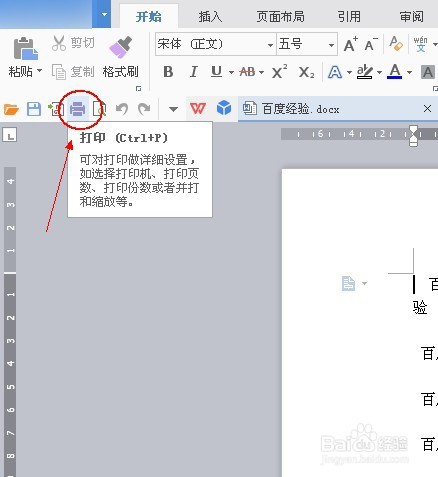Expand strikethrough options dropdown arrow
438x477 pixels.
(x=261, y=72)
